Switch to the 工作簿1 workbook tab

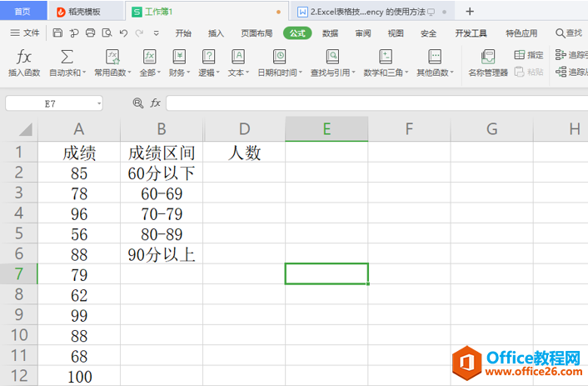click(x=207, y=12)
